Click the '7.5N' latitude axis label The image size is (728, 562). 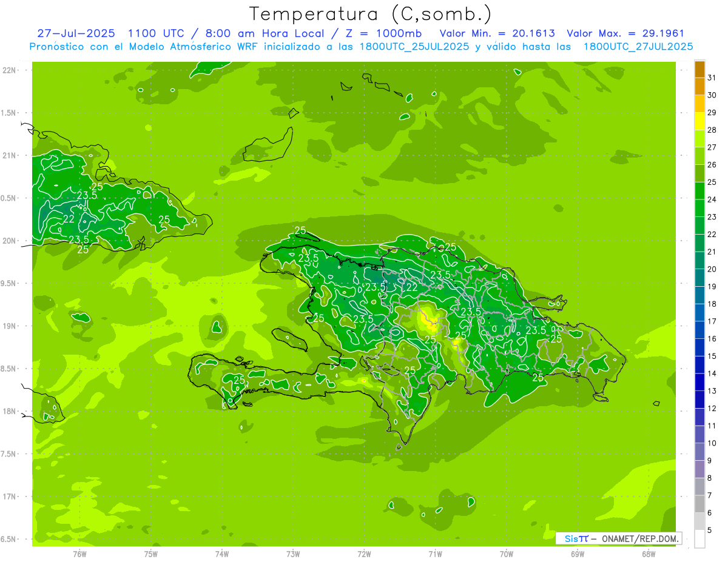coord(9,454)
